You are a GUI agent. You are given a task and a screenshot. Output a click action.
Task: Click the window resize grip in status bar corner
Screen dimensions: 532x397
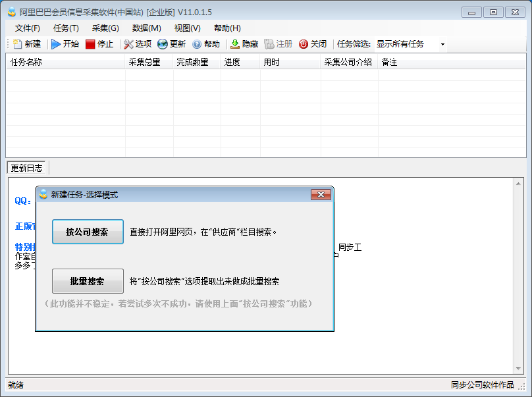click(522, 386)
